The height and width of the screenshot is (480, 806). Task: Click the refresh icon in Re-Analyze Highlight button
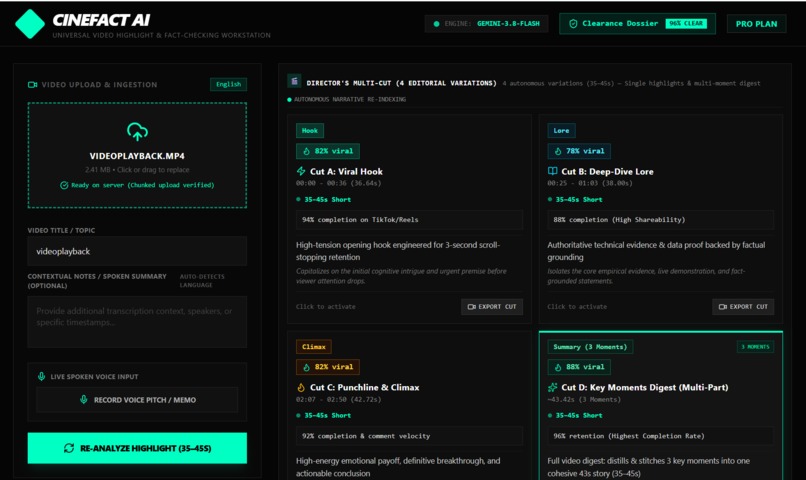point(69,448)
